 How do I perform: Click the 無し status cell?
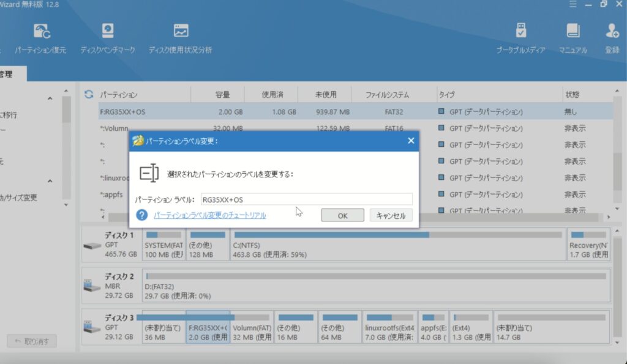point(571,112)
